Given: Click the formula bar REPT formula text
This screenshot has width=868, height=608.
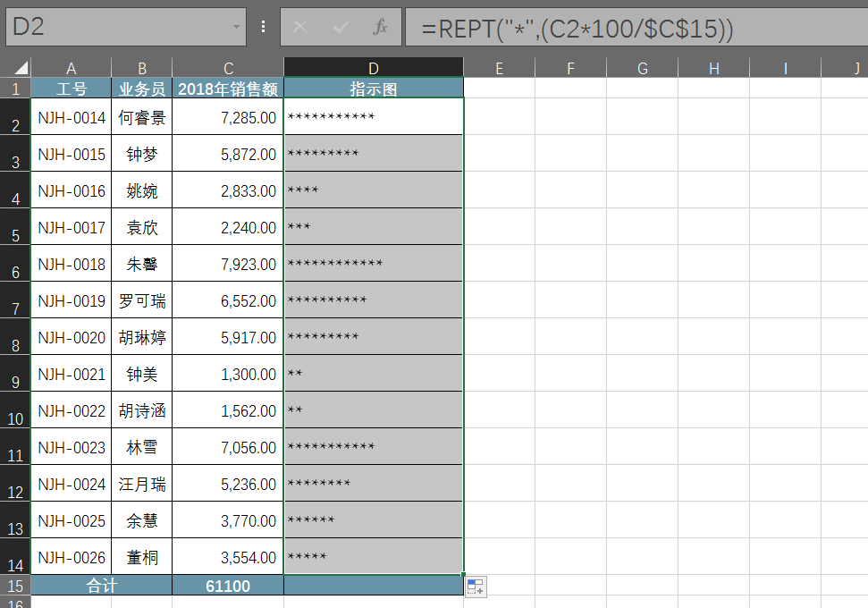Looking at the screenshot, I should click(577, 29).
